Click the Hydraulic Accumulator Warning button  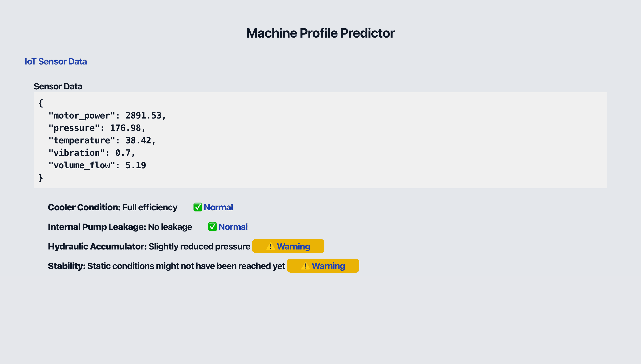(x=288, y=246)
